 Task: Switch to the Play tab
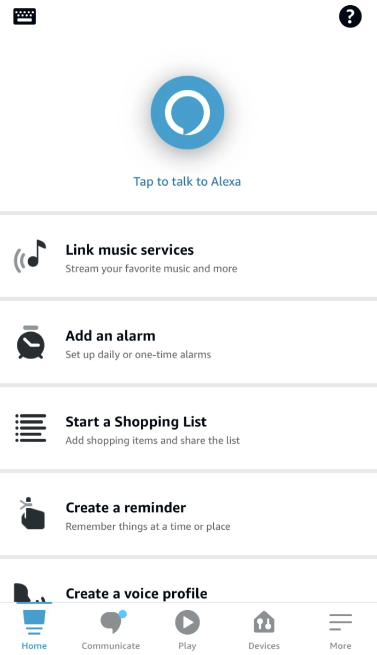pyautogui.click(x=187, y=630)
